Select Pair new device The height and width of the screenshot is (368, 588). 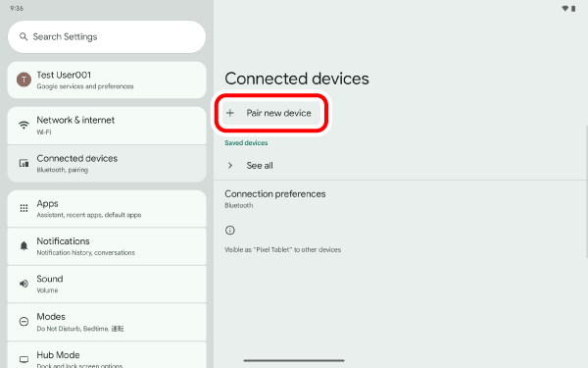(271, 113)
